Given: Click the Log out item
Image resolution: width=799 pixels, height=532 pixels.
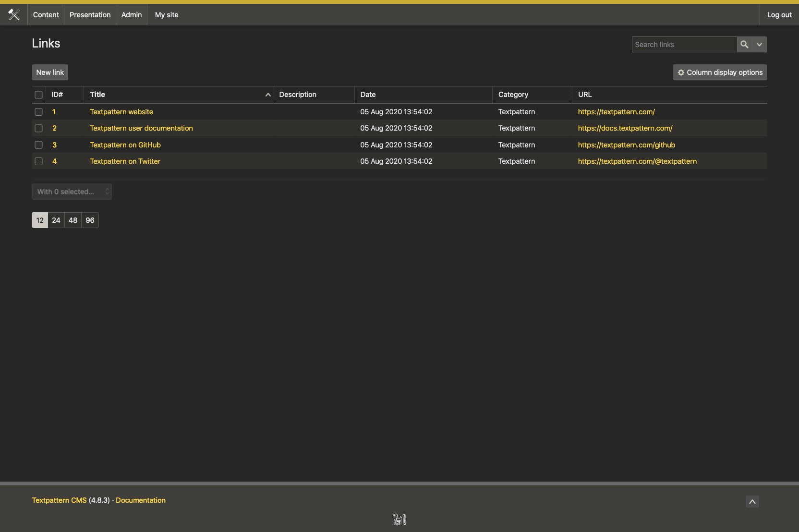Looking at the screenshot, I should (779, 14).
